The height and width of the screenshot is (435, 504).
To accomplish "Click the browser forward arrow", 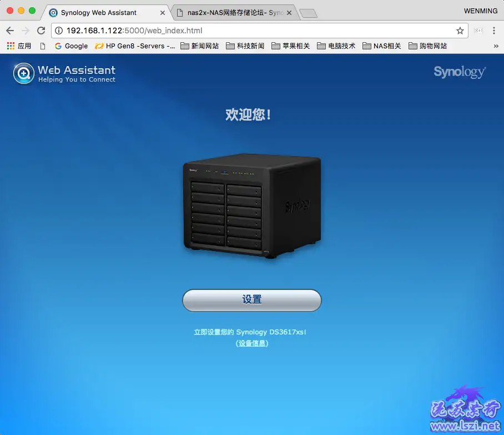I will point(26,31).
